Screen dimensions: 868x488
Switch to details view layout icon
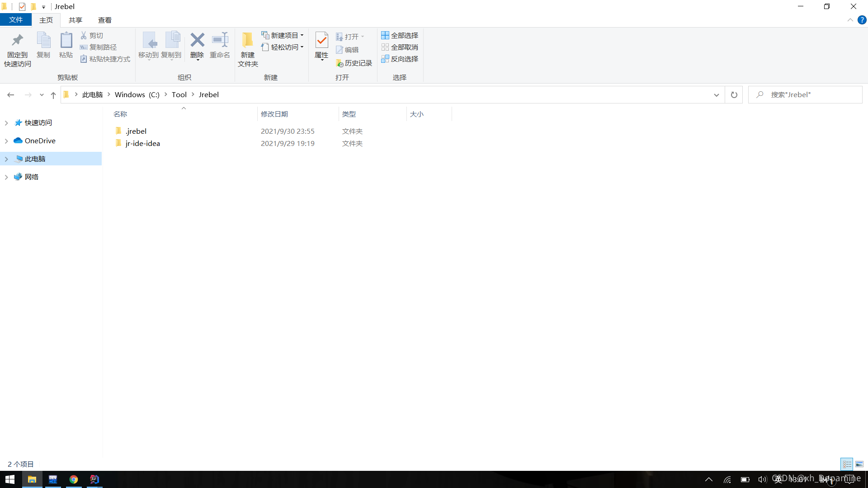click(x=847, y=464)
